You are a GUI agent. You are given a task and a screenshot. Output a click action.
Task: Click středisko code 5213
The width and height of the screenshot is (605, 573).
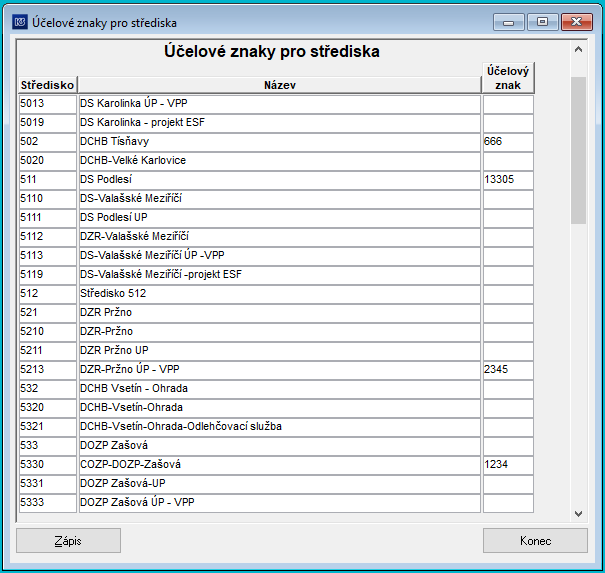(48, 370)
